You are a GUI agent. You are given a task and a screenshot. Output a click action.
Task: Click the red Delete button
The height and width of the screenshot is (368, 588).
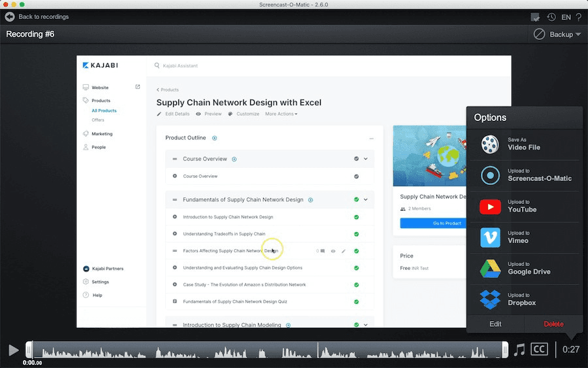click(x=553, y=324)
